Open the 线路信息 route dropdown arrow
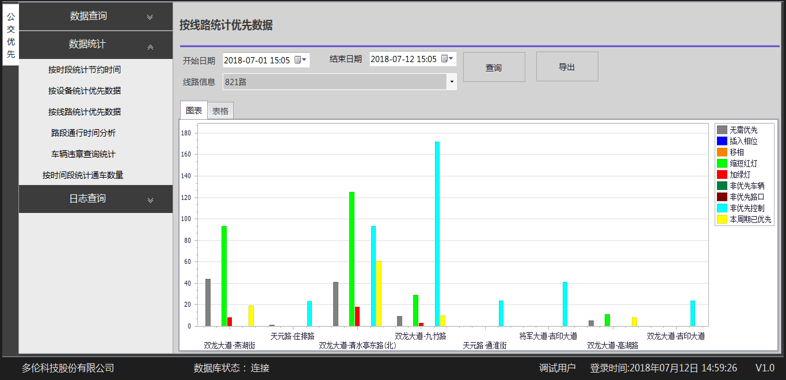This screenshot has height=380, width=786. click(x=452, y=82)
